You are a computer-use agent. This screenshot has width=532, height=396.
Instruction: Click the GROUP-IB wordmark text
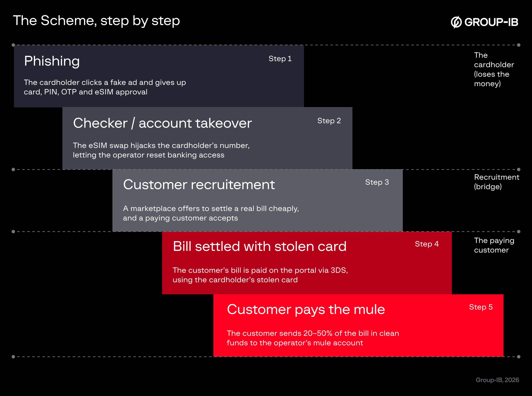491,22
